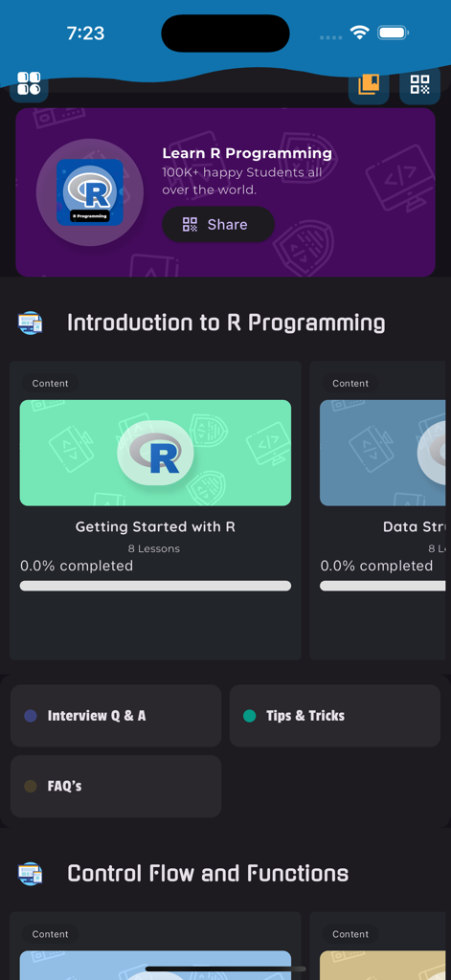The width and height of the screenshot is (451, 980).
Task: Tap the Share button in purple banner
Action: pos(217,224)
